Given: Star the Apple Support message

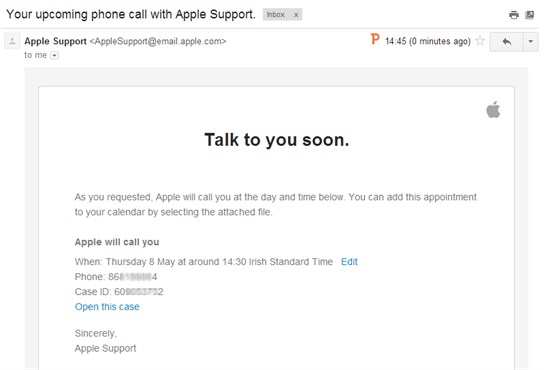Looking at the screenshot, I should coord(480,41).
